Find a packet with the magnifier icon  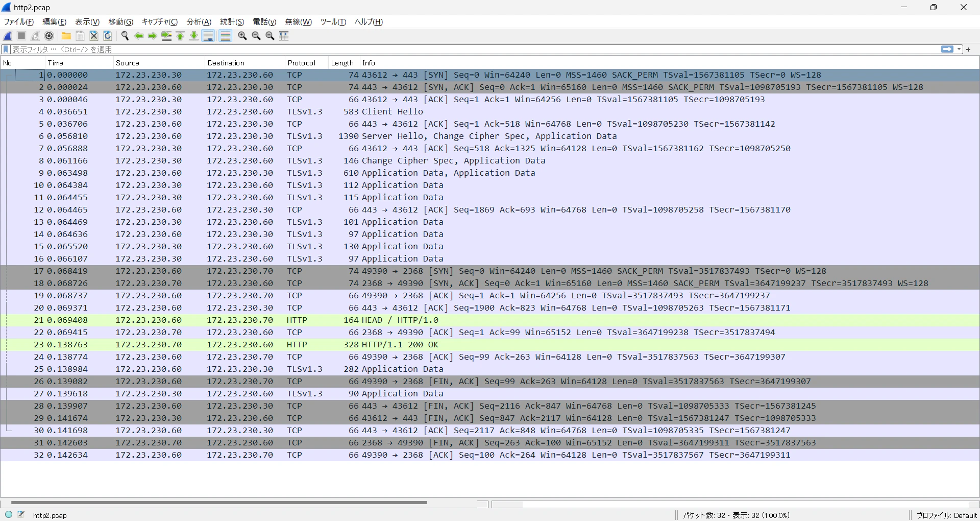[125, 36]
